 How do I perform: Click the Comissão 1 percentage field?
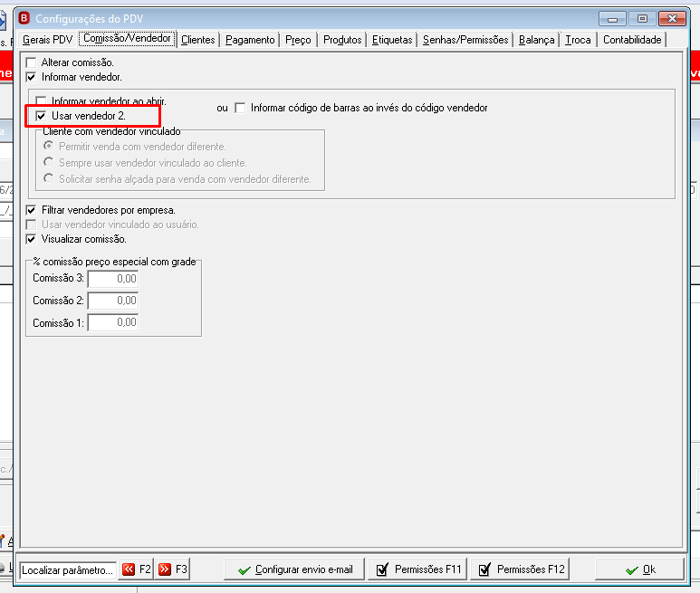click(x=113, y=322)
